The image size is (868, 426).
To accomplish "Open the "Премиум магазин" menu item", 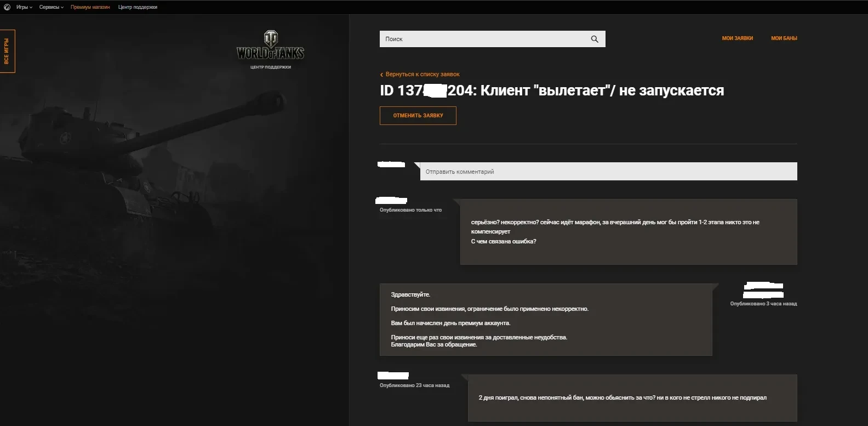I will (x=90, y=7).
